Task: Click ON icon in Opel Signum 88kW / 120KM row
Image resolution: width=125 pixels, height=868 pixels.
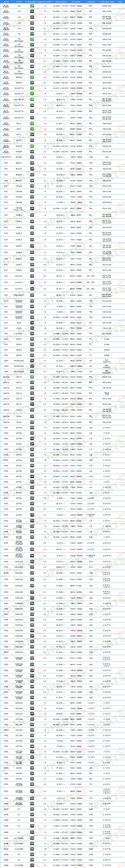Action: (32, 703)
